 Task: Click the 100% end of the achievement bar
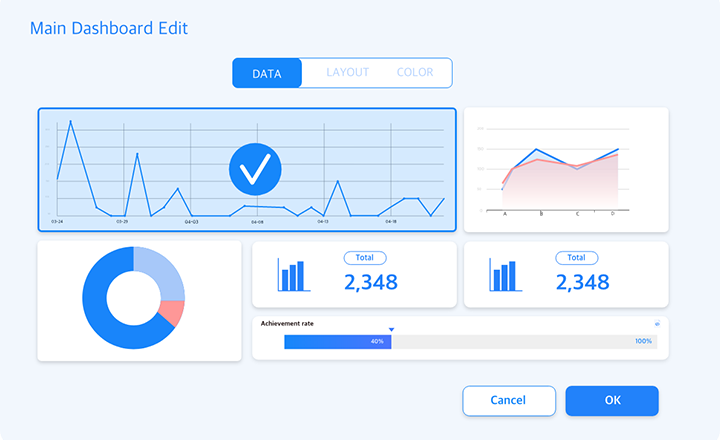click(x=642, y=342)
